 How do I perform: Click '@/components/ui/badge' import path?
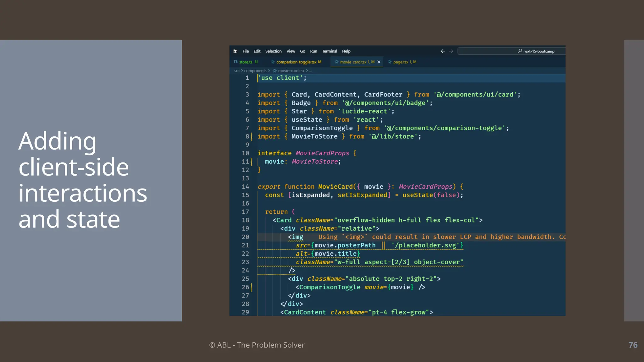(x=386, y=103)
